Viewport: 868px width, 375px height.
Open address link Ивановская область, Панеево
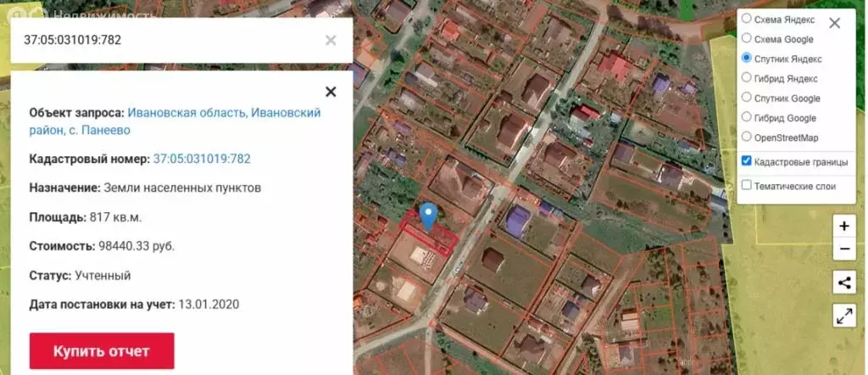coord(175,122)
